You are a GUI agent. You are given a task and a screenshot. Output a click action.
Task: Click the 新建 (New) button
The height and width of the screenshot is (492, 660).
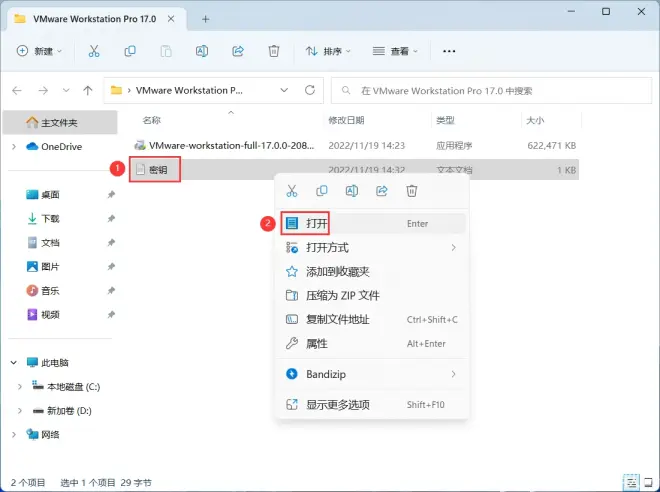[39, 51]
